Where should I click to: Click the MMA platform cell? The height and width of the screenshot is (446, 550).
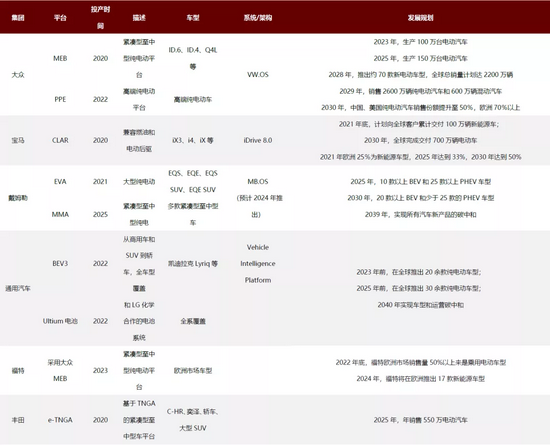(x=60, y=214)
